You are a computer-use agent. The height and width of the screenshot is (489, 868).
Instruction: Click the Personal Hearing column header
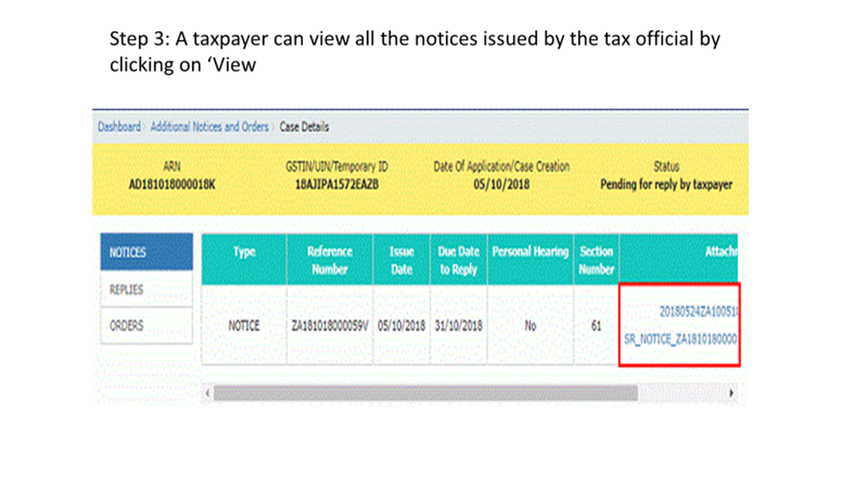(529, 252)
